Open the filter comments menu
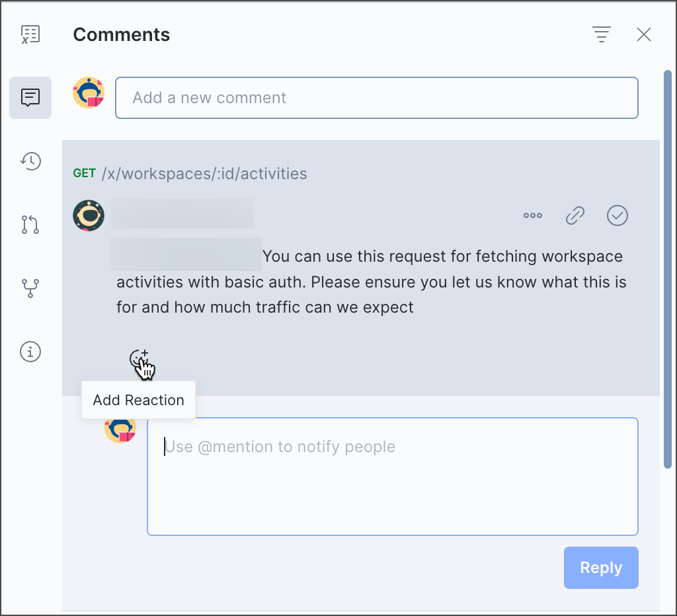This screenshot has width=677, height=616. click(602, 34)
